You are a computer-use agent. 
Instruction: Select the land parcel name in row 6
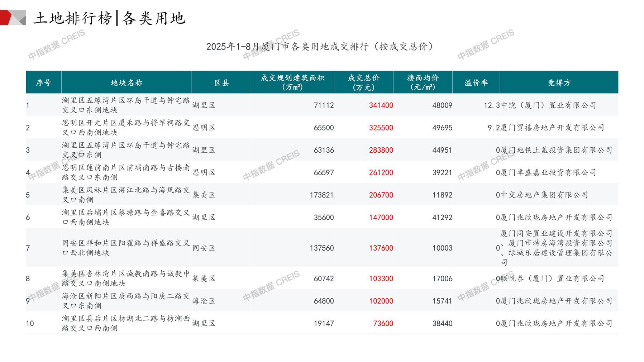(126, 218)
